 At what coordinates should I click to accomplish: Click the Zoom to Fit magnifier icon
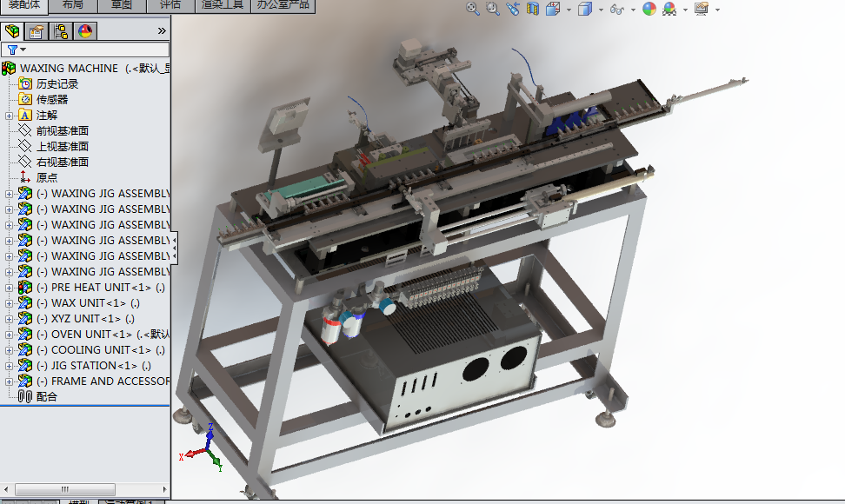[473, 9]
